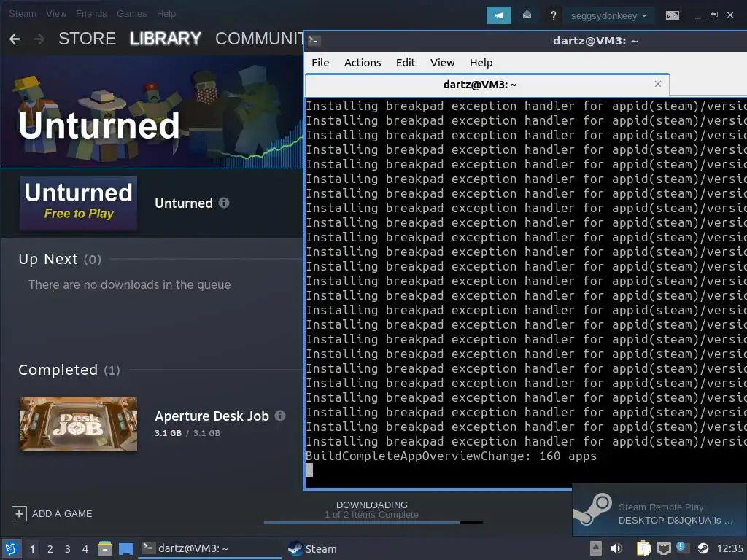Click ADD A GAME button
747x560 pixels.
click(52, 514)
